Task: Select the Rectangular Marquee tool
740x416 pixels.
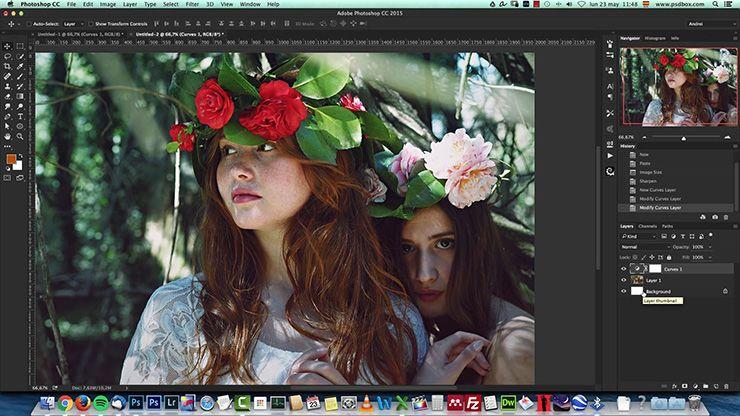Action: click(20, 46)
